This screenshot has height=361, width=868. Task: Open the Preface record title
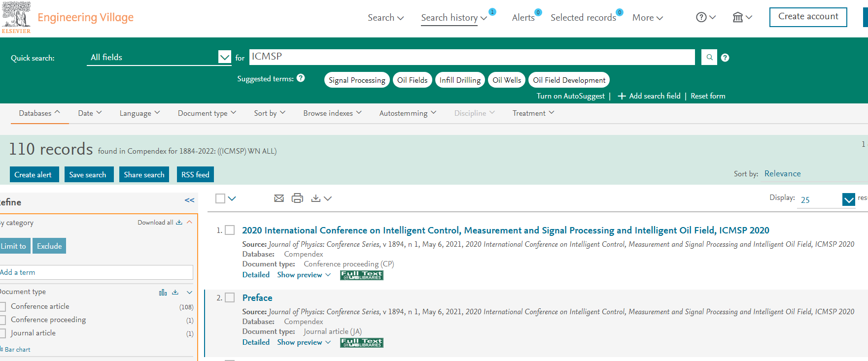pos(257,297)
